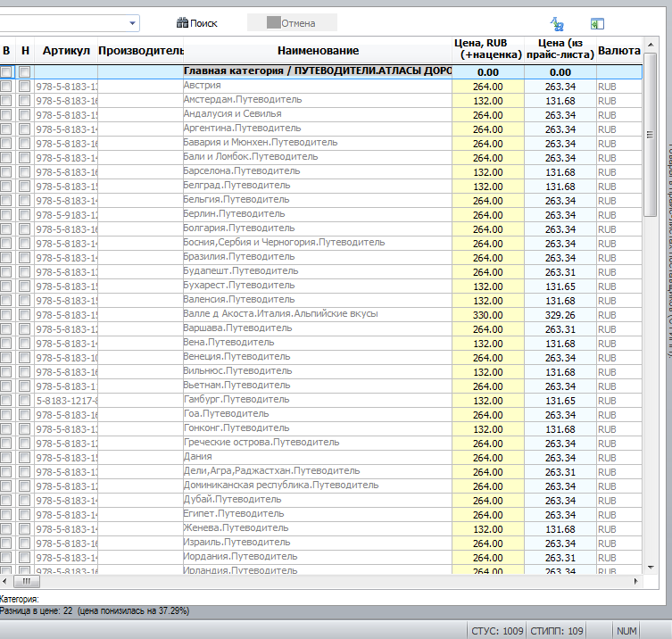Select the Бухарест.Путеводитель row name
672x639 pixels.
[239, 285]
